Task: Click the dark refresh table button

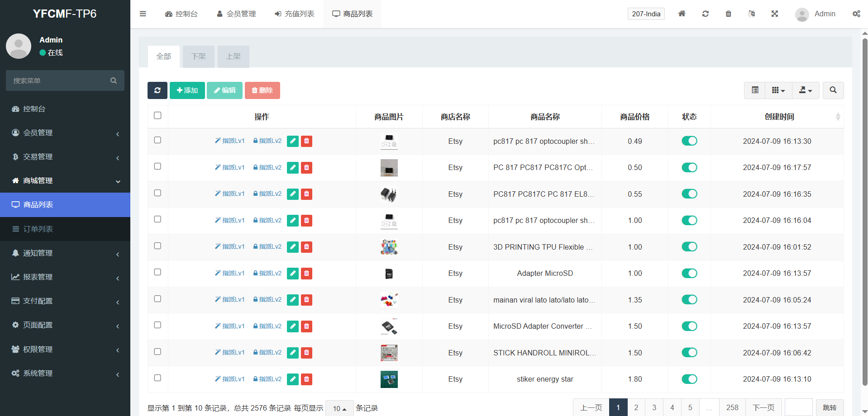Action: (157, 90)
